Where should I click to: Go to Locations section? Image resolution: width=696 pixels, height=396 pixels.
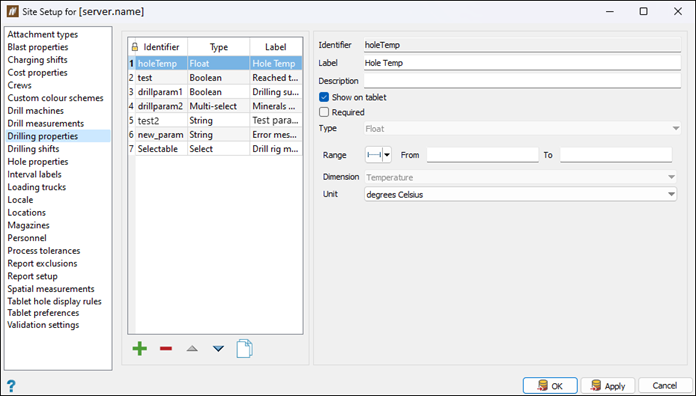coord(27,213)
